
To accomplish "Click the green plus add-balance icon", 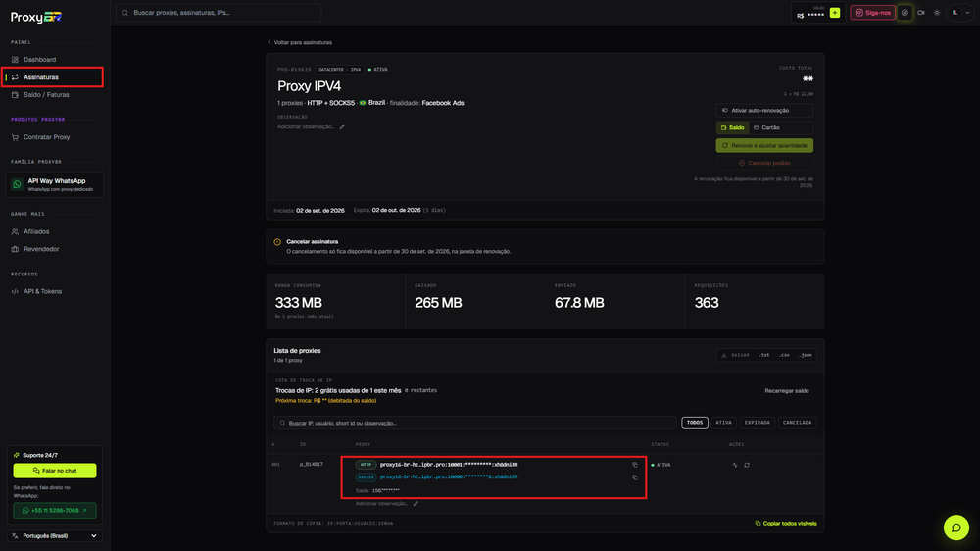I will (835, 13).
